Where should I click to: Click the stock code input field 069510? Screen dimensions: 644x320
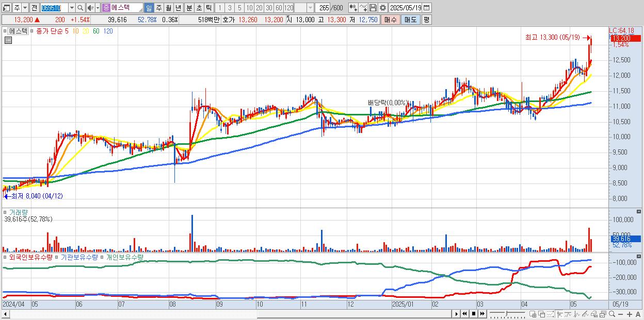pyautogui.click(x=54, y=8)
